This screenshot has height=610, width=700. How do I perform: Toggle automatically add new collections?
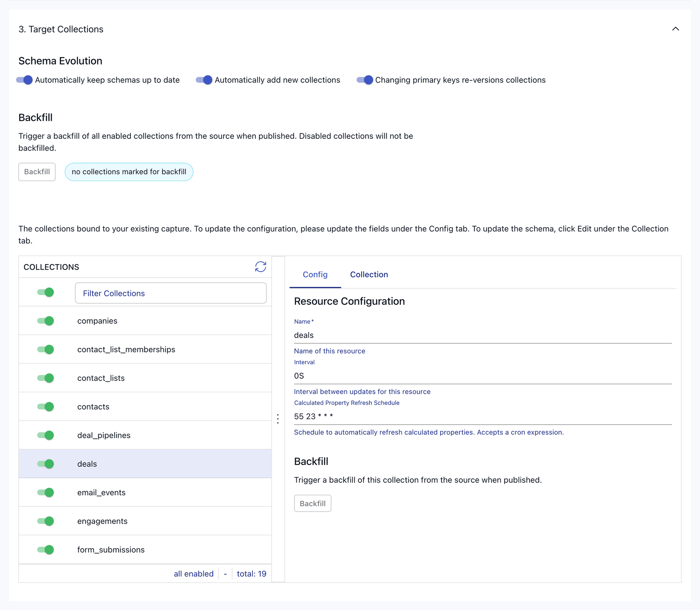204,80
